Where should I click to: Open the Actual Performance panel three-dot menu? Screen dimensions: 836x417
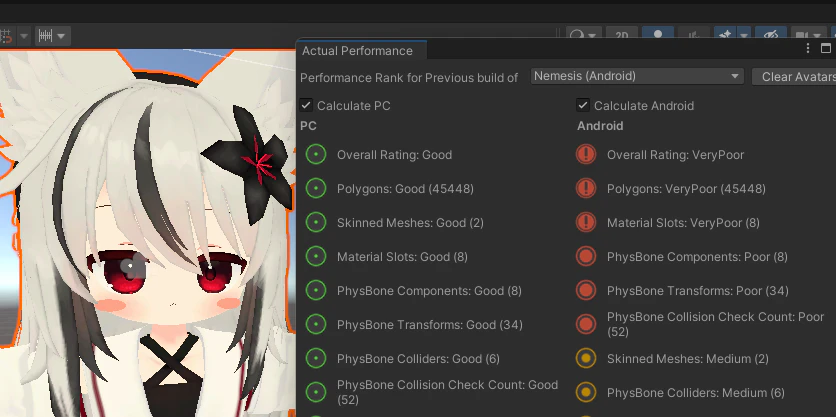click(x=808, y=49)
